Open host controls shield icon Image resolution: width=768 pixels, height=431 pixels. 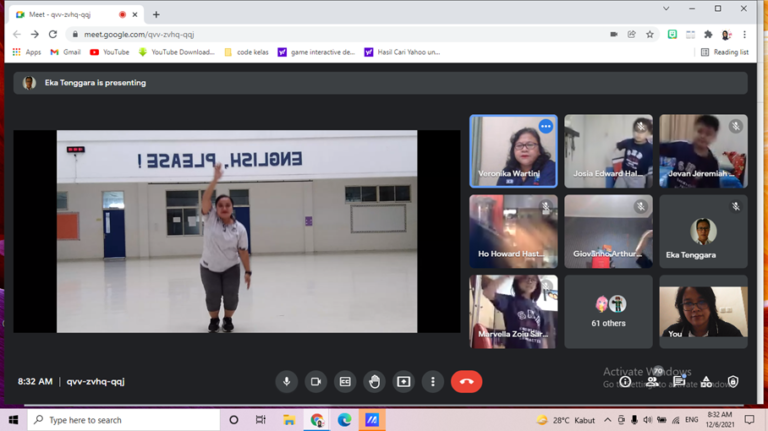(x=733, y=381)
